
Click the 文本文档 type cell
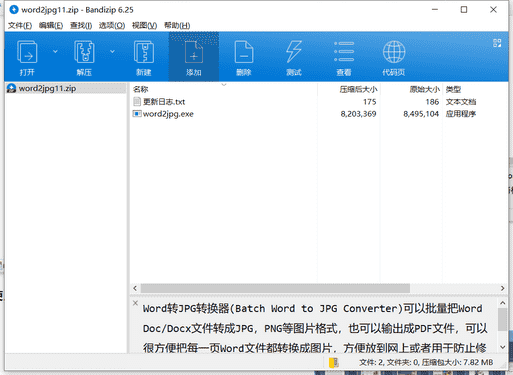click(461, 102)
